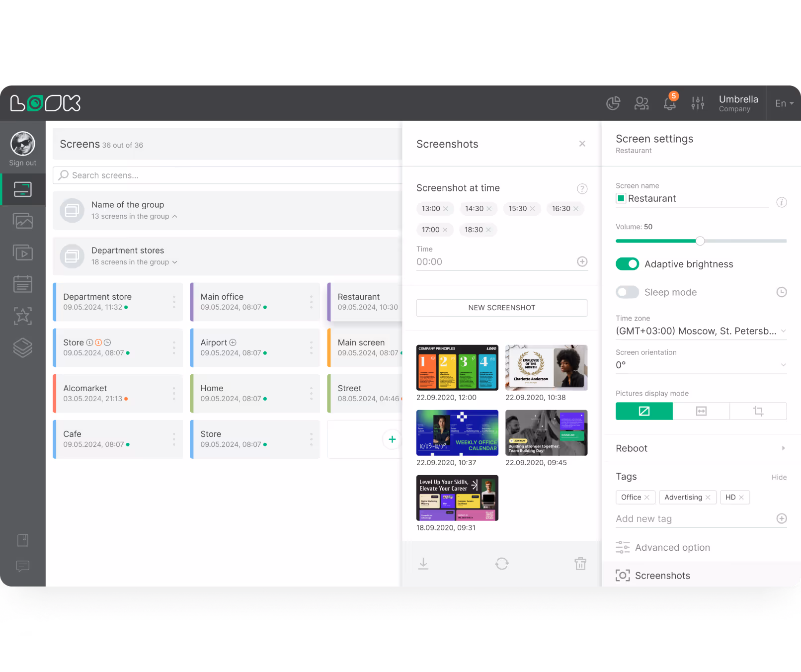Screen dimensions: 801x672
Task: Select the starred favorites sidebar icon
Action: point(22,316)
